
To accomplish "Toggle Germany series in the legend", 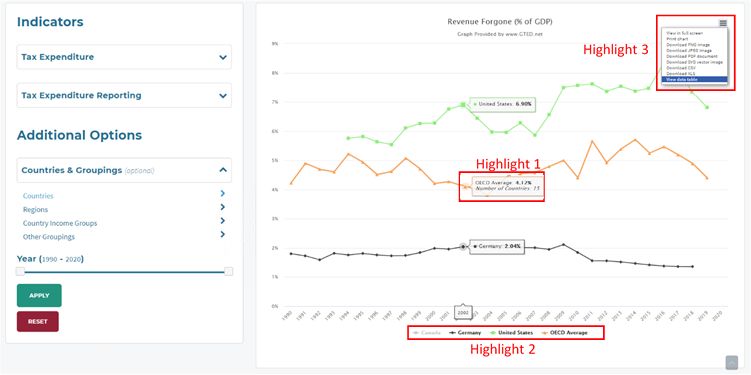I will [x=465, y=332].
